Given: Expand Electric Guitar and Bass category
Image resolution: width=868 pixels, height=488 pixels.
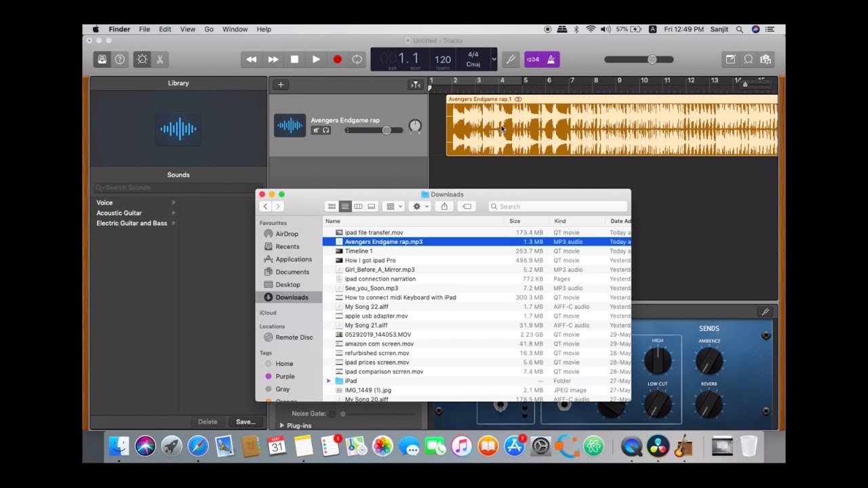Looking at the screenshot, I should point(174,223).
